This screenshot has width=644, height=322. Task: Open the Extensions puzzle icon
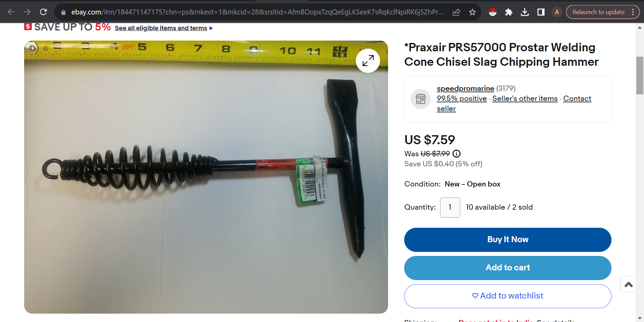coord(508,12)
